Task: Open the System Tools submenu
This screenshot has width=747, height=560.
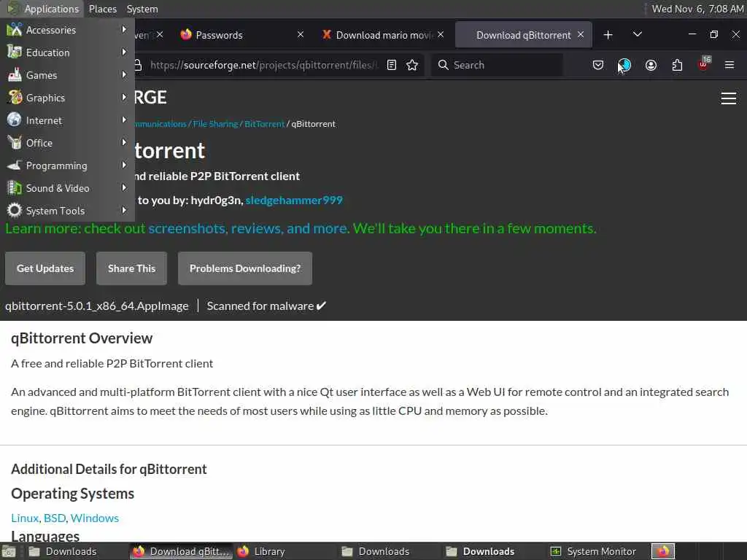Action: pos(67,211)
